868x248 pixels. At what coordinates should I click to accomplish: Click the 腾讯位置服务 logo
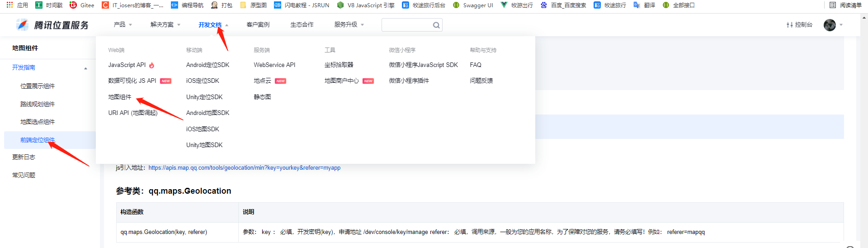[x=52, y=25]
